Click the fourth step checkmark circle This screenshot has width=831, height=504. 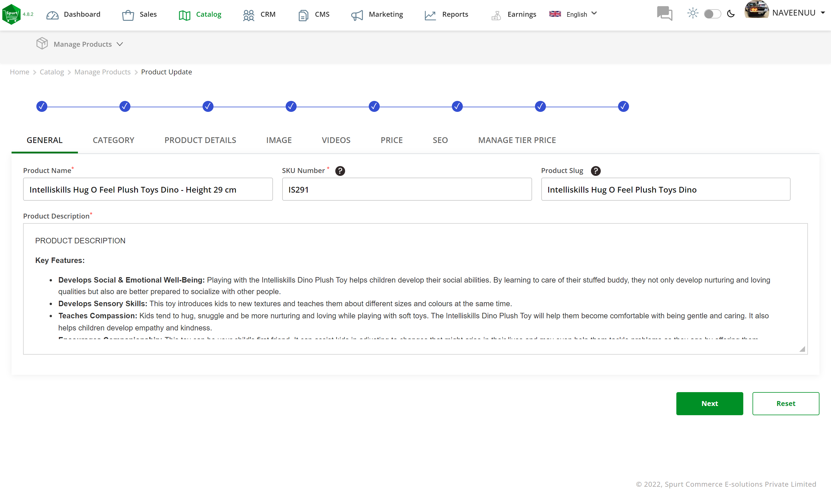[x=291, y=106]
